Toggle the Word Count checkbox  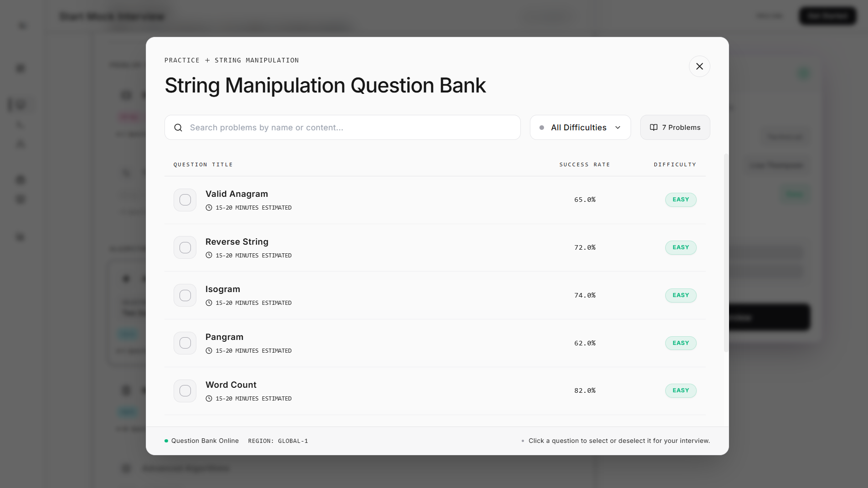(x=185, y=391)
